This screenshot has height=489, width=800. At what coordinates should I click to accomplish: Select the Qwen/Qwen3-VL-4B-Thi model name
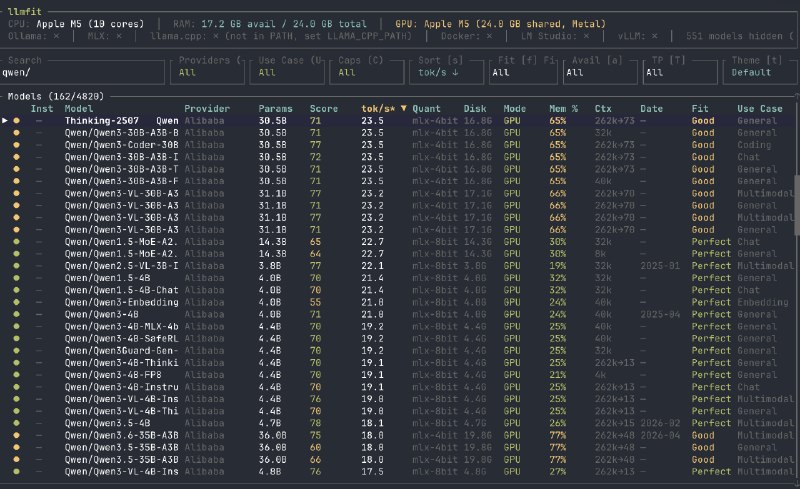121,411
